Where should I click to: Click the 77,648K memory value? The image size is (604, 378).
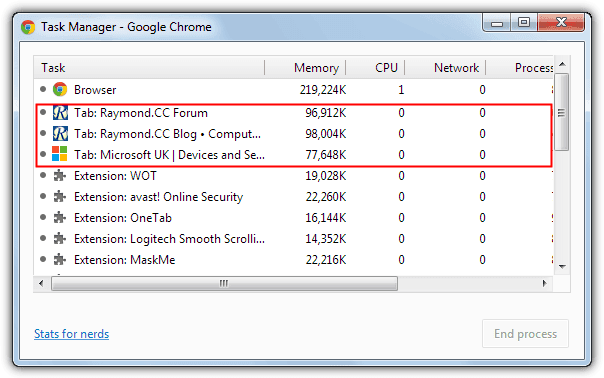coord(325,155)
